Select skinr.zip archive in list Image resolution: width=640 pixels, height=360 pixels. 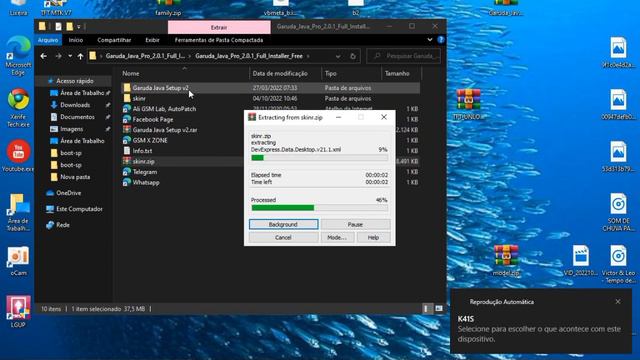coord(143,161)
